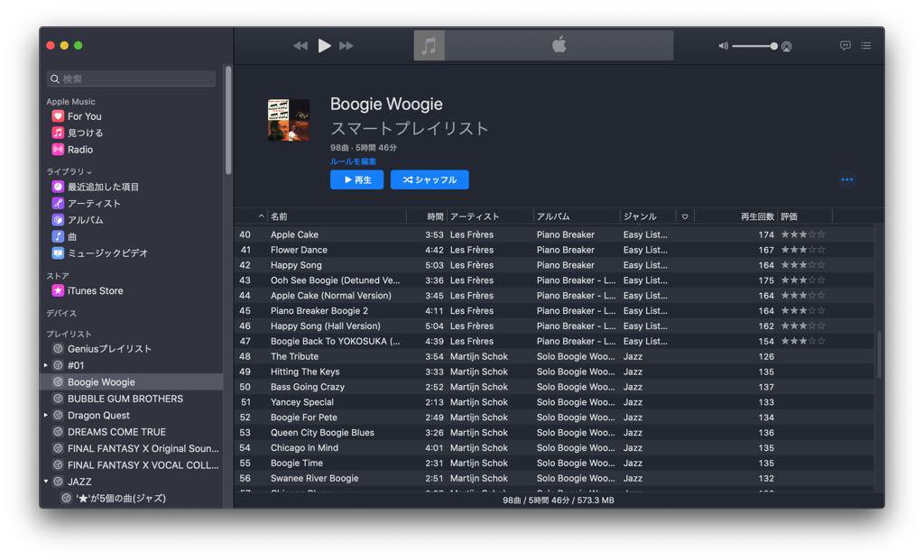This screenshot has width=924, height=560.
Task: Click the Boogie Woogie playlist artwork
Action: pos(289,120)
